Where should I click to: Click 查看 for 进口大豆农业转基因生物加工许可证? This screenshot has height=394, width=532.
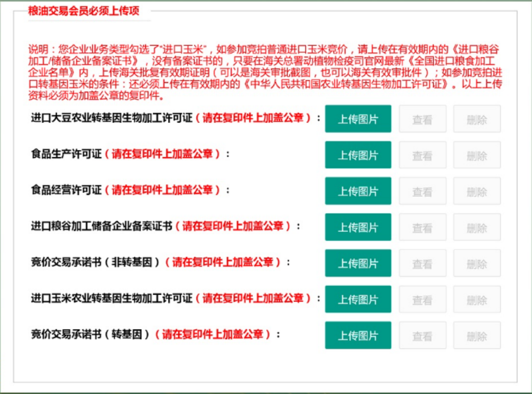[x=422, y=119]
